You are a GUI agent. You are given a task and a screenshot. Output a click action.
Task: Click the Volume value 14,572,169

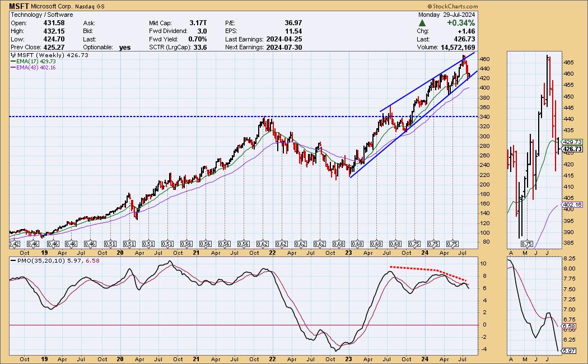458,47
